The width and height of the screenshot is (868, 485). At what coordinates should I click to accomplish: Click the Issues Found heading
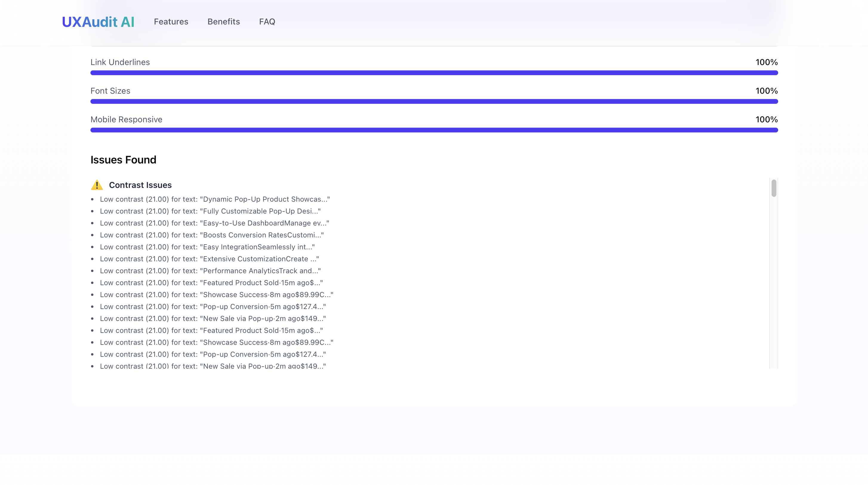[123, 160]
